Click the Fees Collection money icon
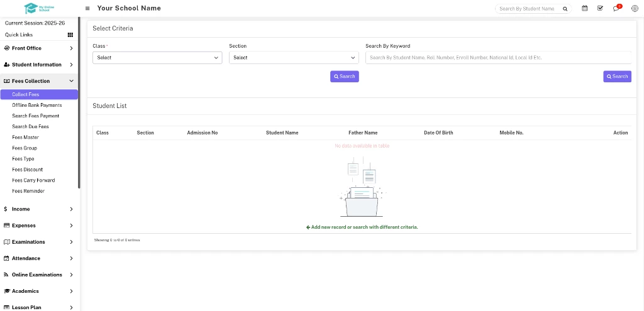This screenshot has width=644, height=311. coord(6,81)
